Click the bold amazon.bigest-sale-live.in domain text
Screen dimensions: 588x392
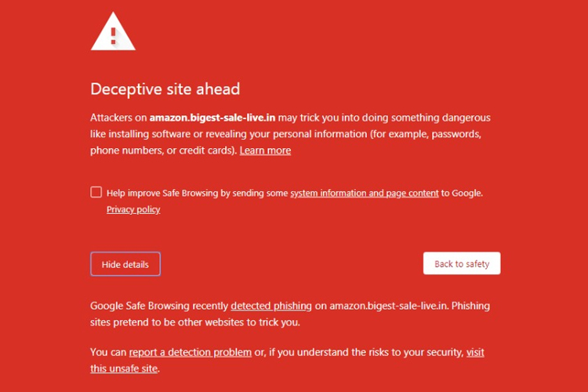212,118
